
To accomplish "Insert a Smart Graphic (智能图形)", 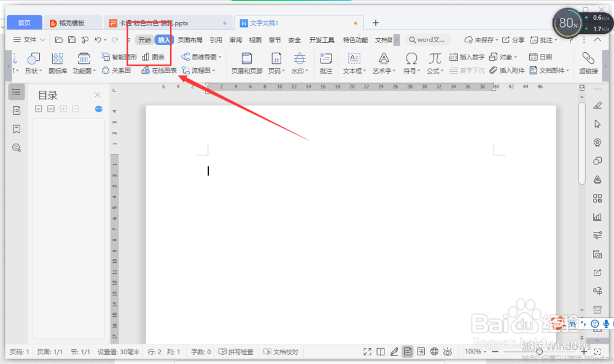I will [x=120, y=57].
